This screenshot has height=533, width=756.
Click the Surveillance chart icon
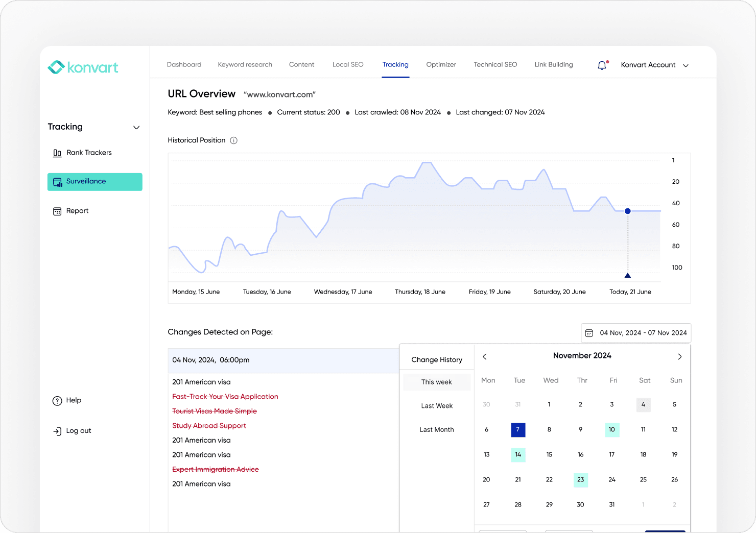click(x=57, y=182)
